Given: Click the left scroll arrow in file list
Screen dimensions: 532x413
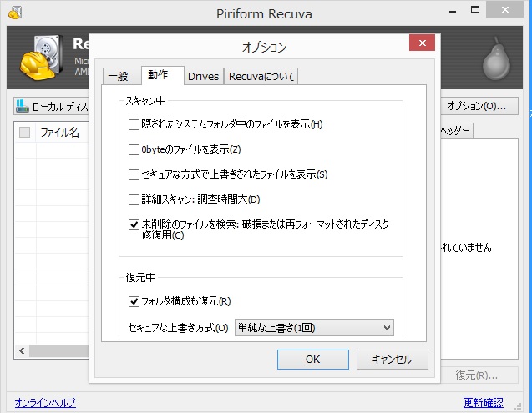Looking at the screenshot, I should [x=22, y=350].
